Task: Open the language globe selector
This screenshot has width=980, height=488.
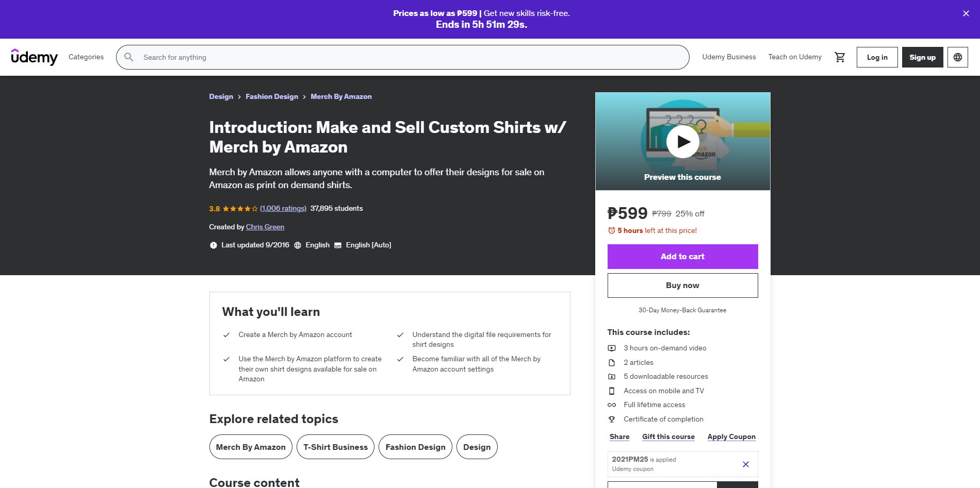Action: 957,57
